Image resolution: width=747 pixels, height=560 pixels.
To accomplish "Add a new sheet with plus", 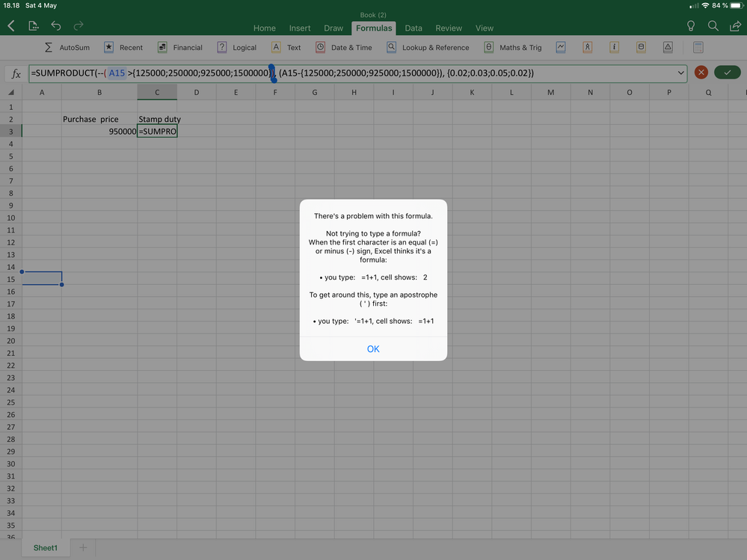I will (83, 547).
